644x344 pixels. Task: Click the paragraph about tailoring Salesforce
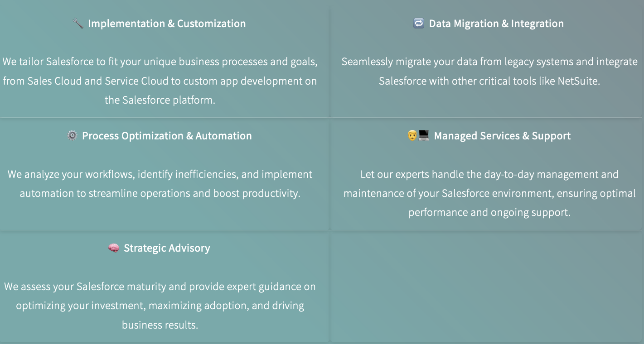coord(160,81)
